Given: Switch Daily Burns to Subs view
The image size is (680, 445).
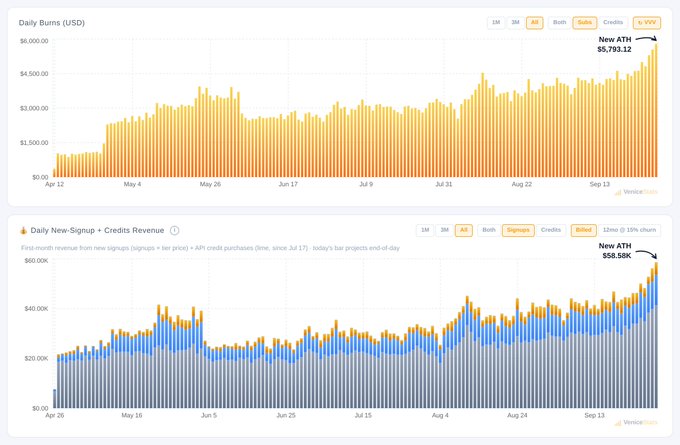Looking at the screenshot, I should (585, 23).
